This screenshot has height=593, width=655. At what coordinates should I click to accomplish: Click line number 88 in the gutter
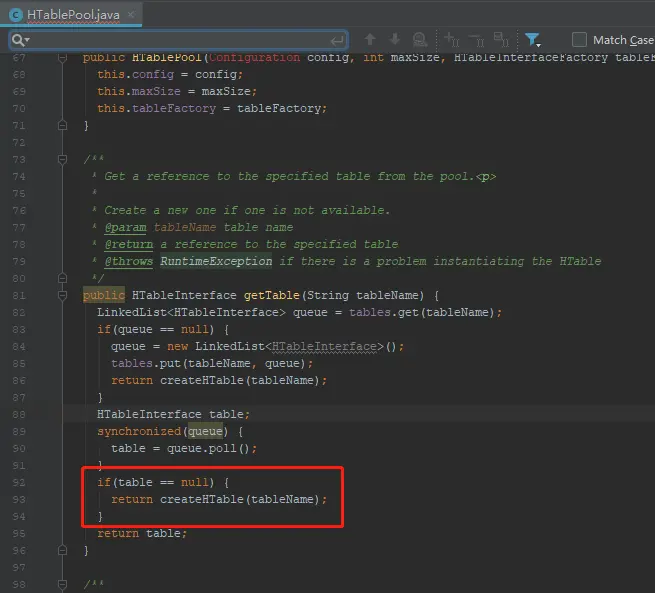(19, 415)
